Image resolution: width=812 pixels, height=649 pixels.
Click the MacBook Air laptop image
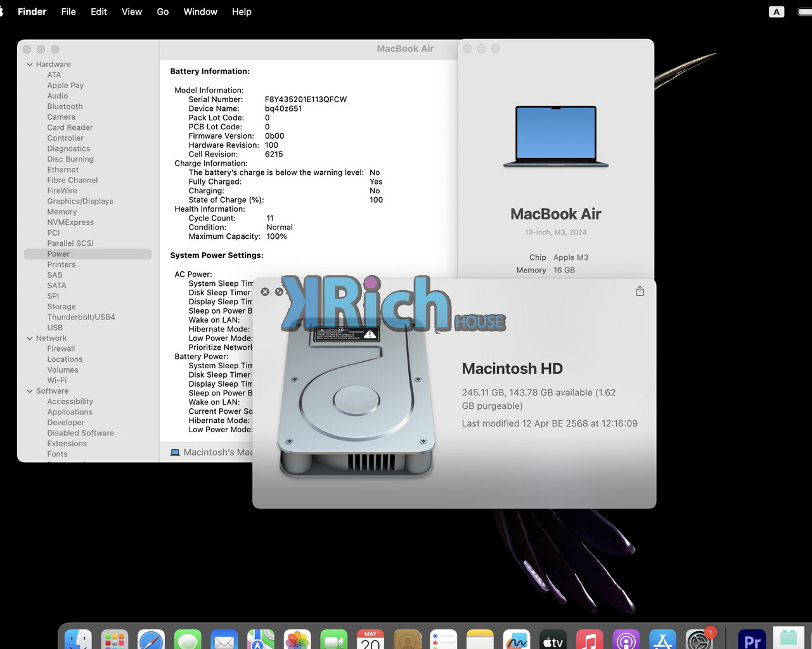(x=556, y=137)
